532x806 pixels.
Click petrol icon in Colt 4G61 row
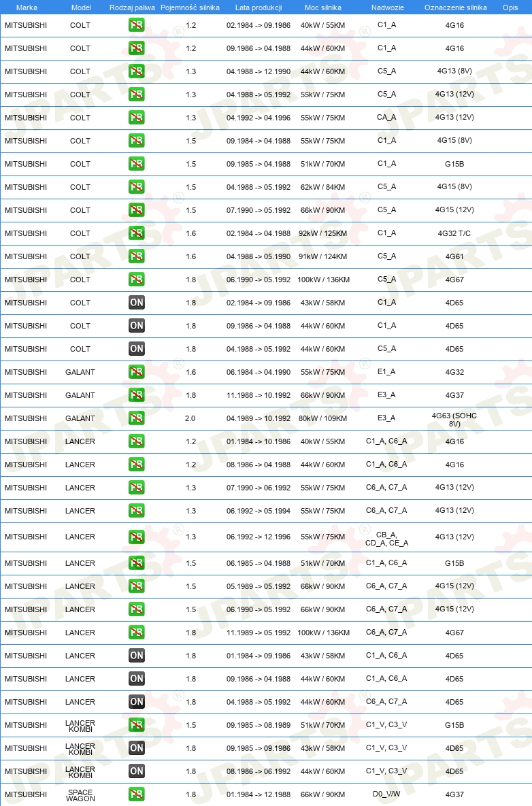(136, 256)
